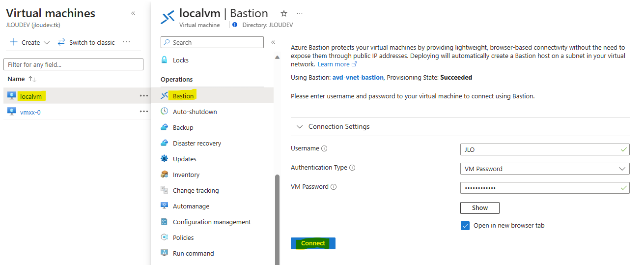Click the blue Connect button
644x265 pixels.
pos(313,243)
